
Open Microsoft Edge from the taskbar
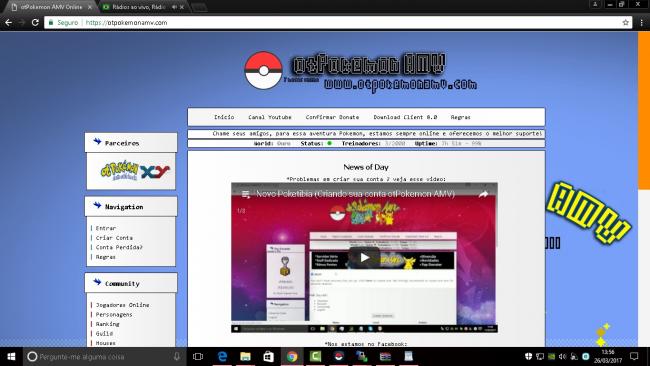222,356
